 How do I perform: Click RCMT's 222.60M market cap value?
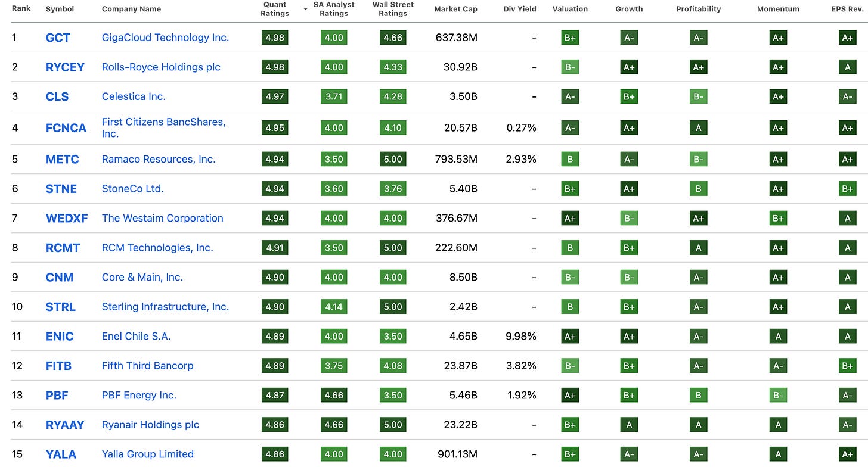[457, 248]
